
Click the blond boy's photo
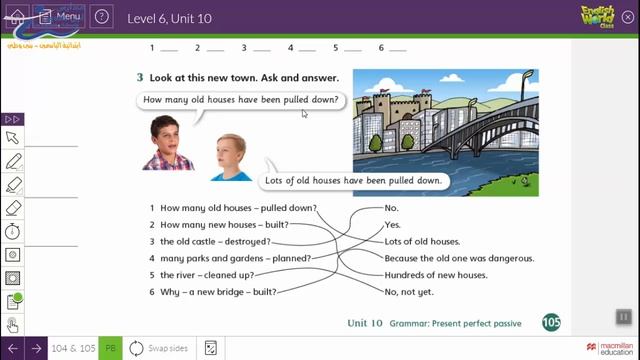231,158
